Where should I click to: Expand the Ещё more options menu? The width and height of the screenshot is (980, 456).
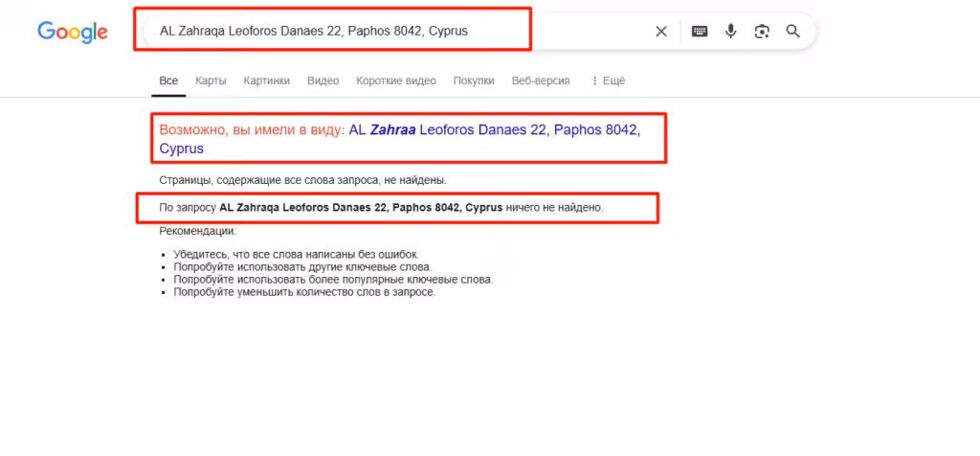click(608, 80)
